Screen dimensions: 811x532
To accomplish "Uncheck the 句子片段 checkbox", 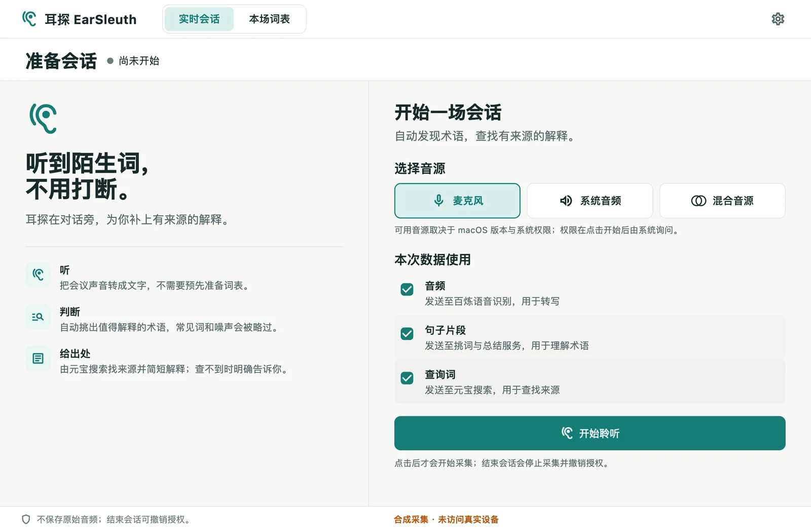I will [x=407, y=333].
